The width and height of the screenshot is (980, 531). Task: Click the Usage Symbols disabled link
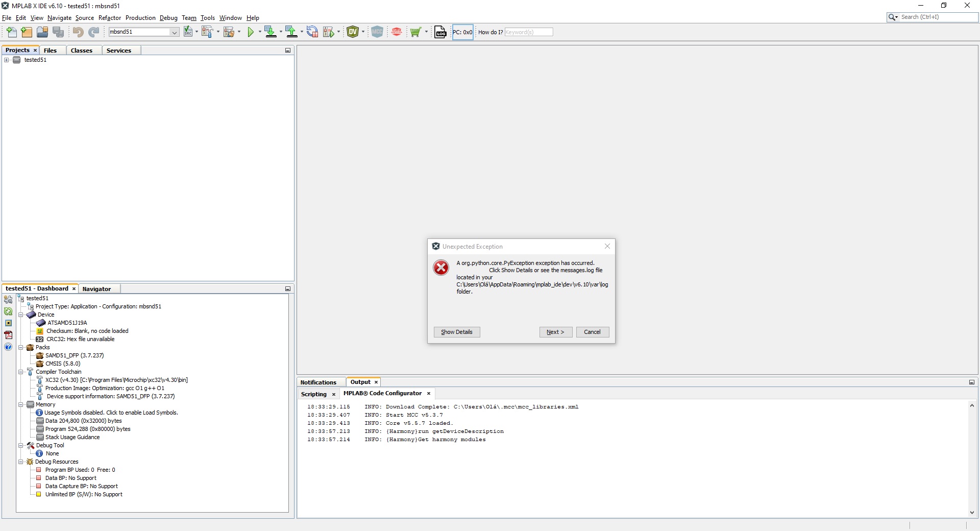(x=111, y=413)
